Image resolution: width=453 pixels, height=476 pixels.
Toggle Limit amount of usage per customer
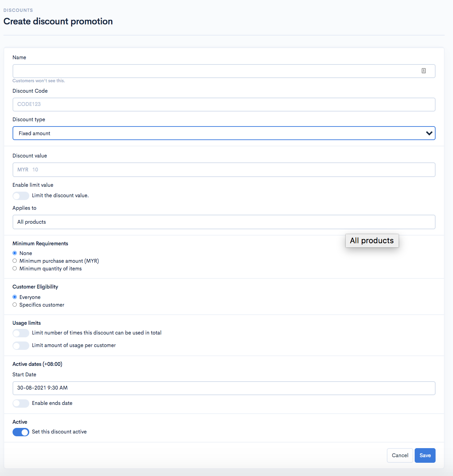21,346
